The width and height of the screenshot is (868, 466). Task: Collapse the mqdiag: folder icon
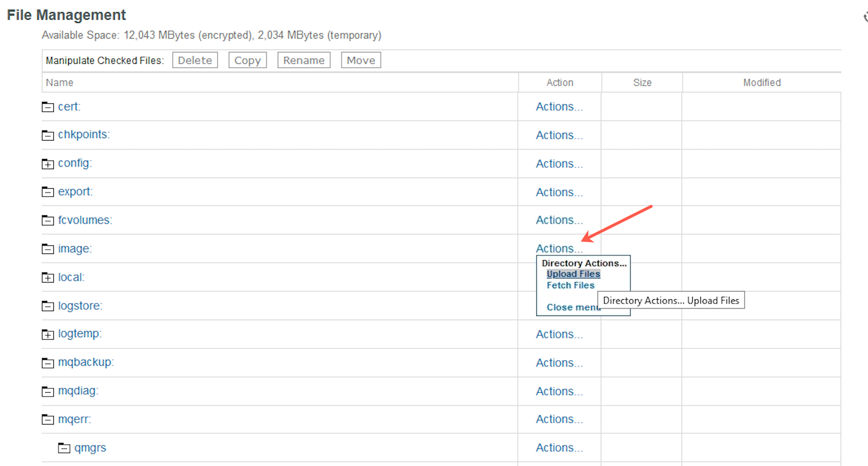click(x=48, y=392)
